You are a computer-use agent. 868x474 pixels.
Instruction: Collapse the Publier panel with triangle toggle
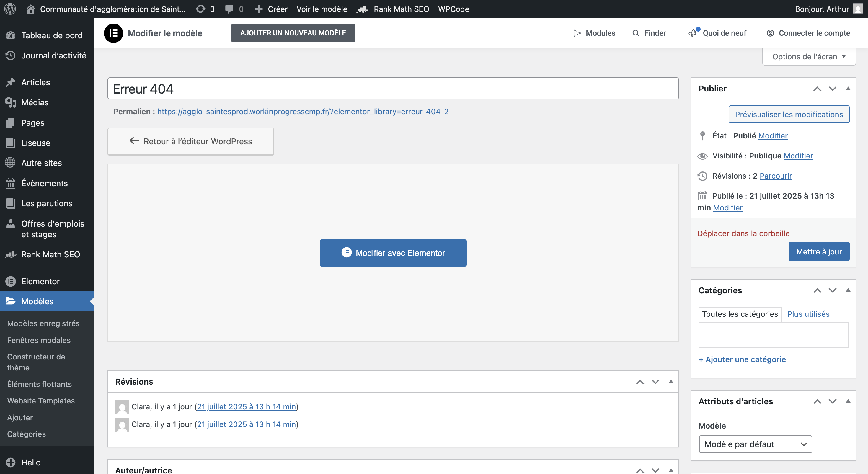848,89
